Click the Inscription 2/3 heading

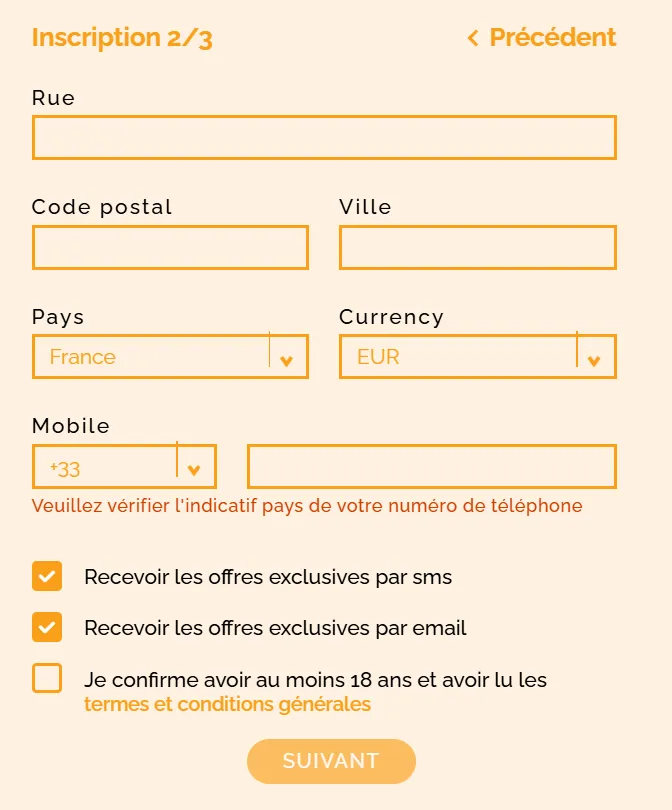pos(122,38)
